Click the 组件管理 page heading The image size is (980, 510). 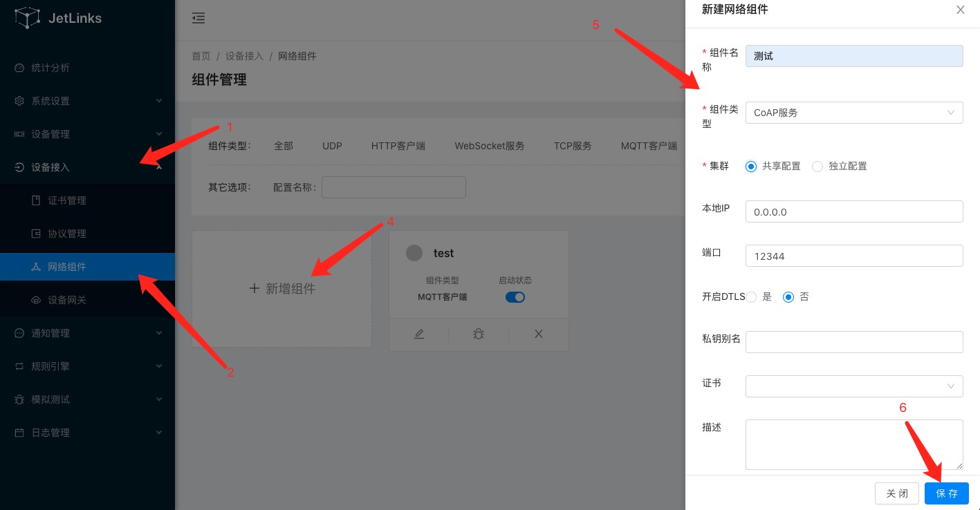[x=219, y=79]
